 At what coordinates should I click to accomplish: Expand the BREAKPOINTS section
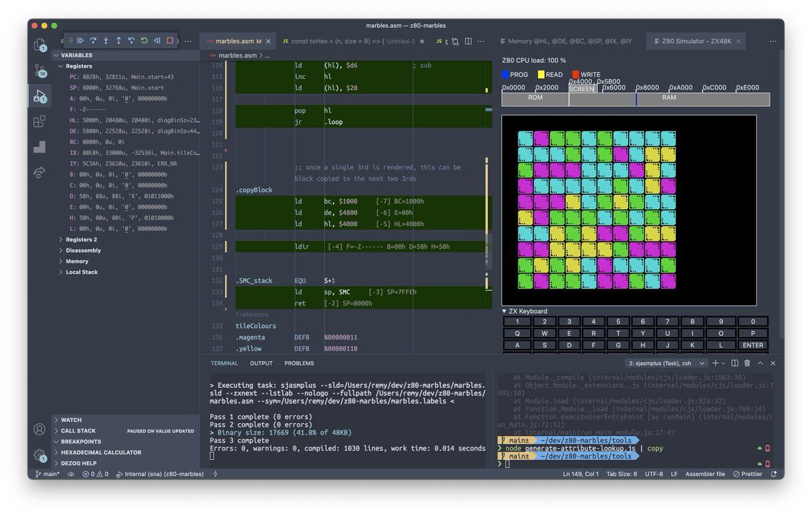pos(81,442)
